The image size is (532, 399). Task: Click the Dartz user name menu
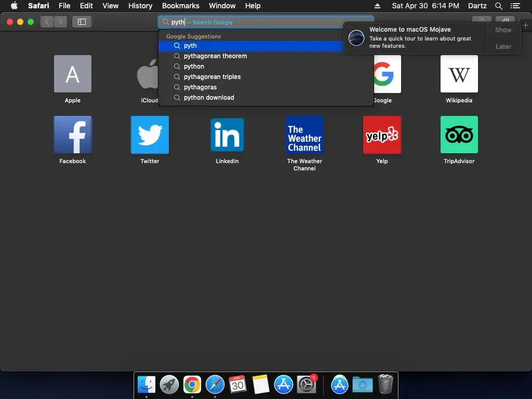(x=477, y=6)
